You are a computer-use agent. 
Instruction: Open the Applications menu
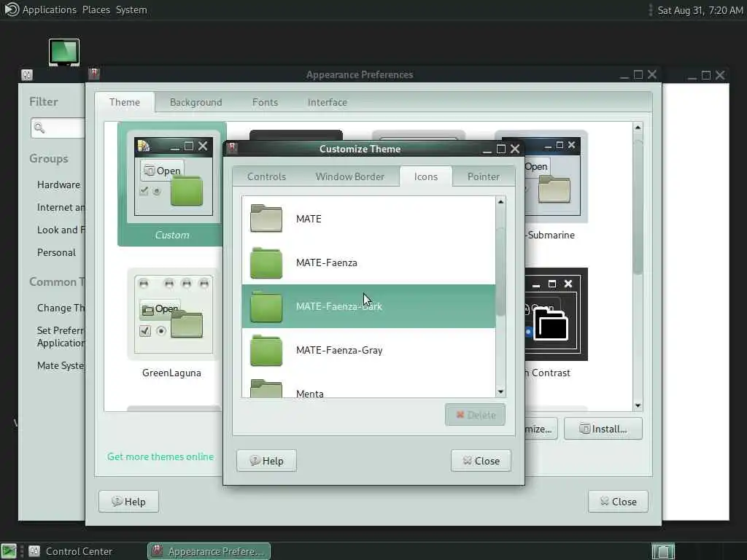point(49,9)
